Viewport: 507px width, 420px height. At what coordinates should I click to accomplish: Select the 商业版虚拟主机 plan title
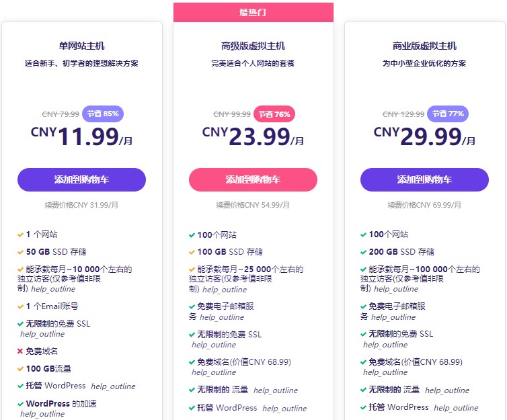[424, 46]
